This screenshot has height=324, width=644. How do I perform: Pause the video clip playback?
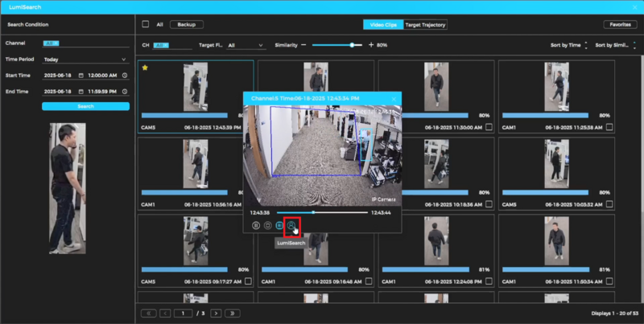tap(256, 226)
